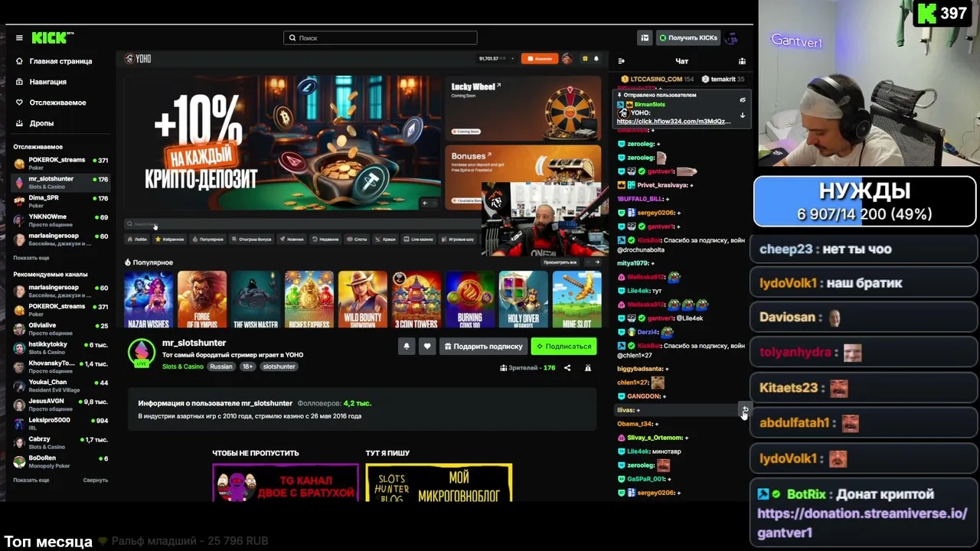Open the Bonuses promo card

(523, 176)
